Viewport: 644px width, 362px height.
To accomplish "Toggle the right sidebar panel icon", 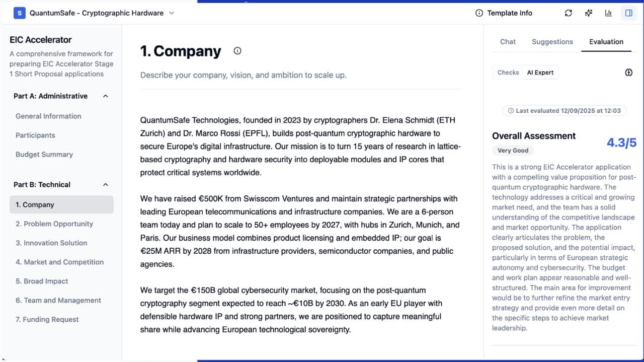I will point(629,13).
